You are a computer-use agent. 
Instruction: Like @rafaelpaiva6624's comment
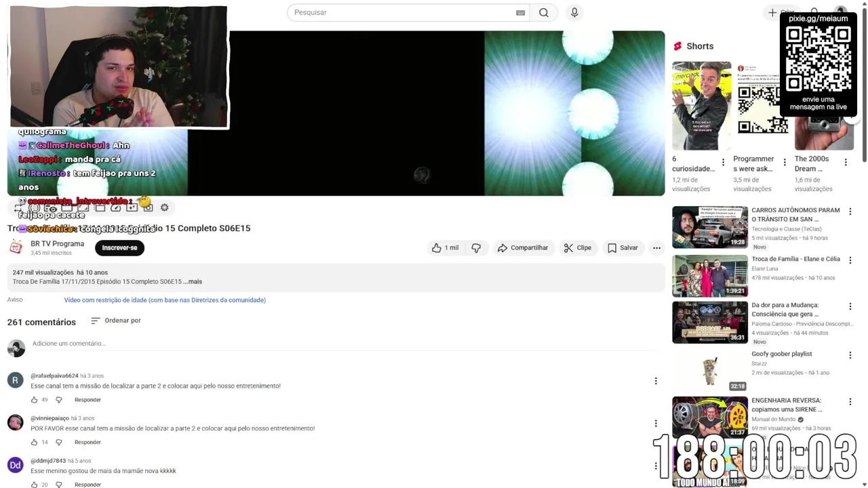34,400
